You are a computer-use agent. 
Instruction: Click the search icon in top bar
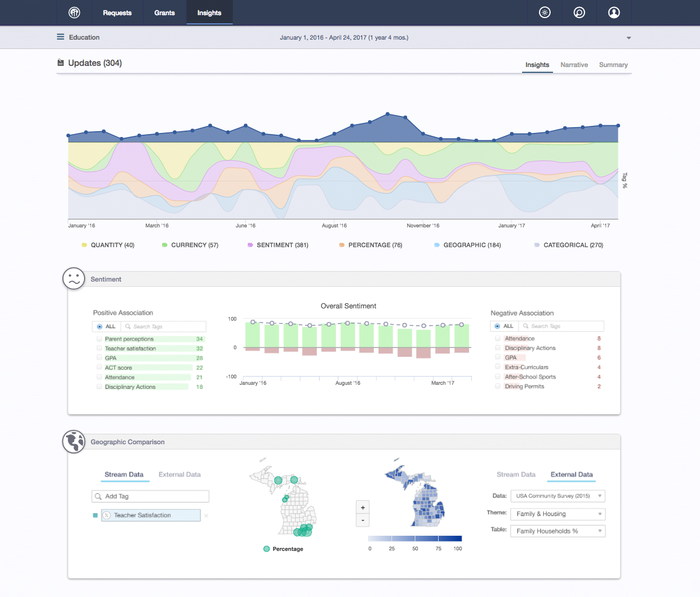tap(579, 12)
